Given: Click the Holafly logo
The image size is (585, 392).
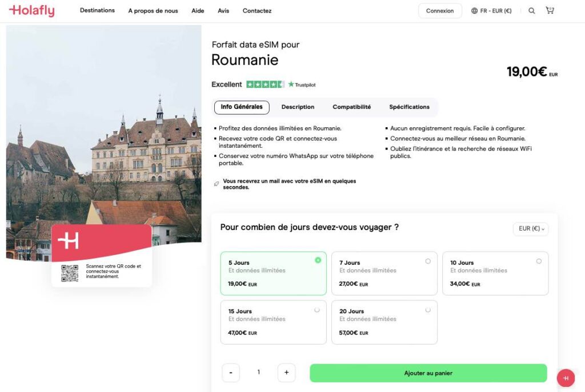Looking at the screenshot, I should [31, 10].
